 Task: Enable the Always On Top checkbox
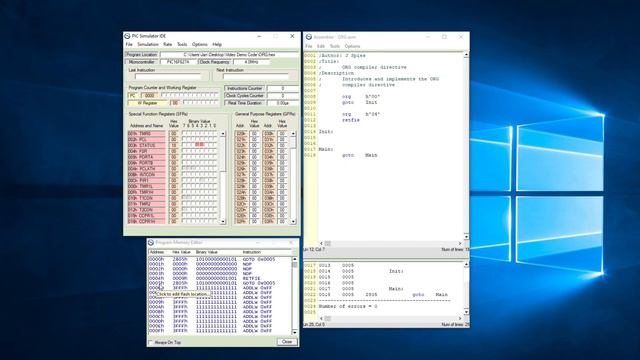click(x=150, y=342)
